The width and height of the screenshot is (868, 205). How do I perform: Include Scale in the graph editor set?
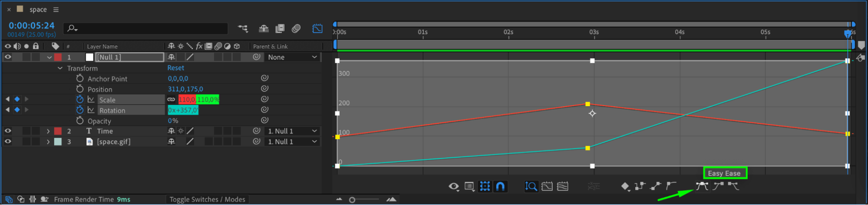click(x=91, y=99)
